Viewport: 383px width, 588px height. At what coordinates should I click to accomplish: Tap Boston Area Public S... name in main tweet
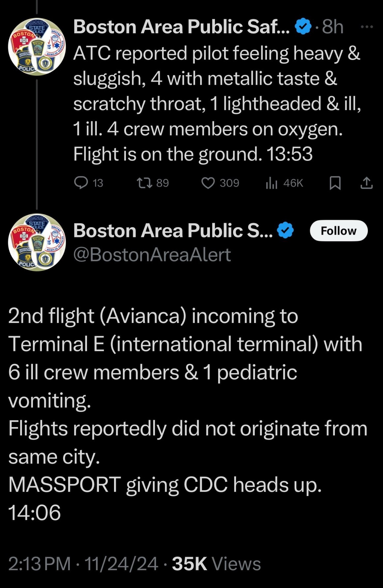tap(173, 230)
